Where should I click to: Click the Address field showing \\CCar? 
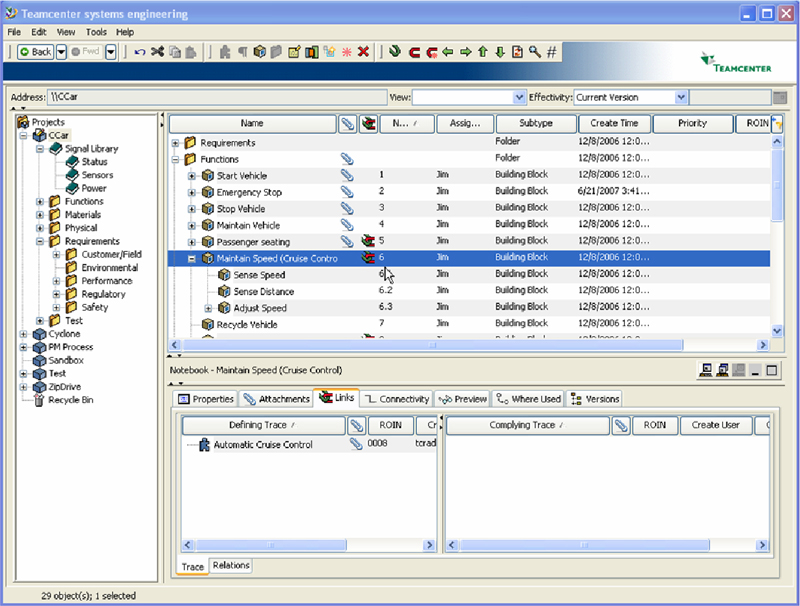click(217, 97)
